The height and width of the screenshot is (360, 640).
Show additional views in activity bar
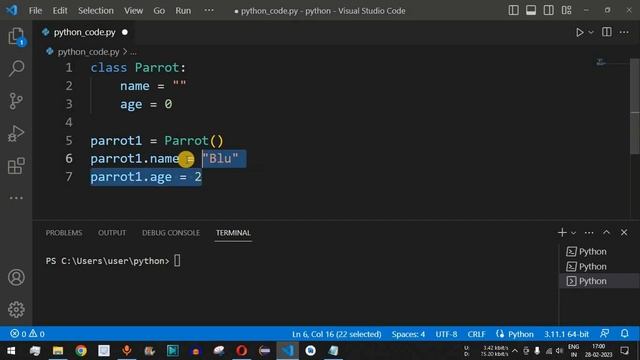(x=16, y=198)
